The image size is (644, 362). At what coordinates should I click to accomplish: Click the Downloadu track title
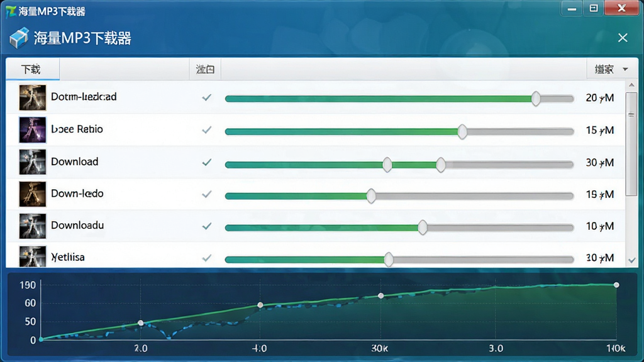[77, 226]
